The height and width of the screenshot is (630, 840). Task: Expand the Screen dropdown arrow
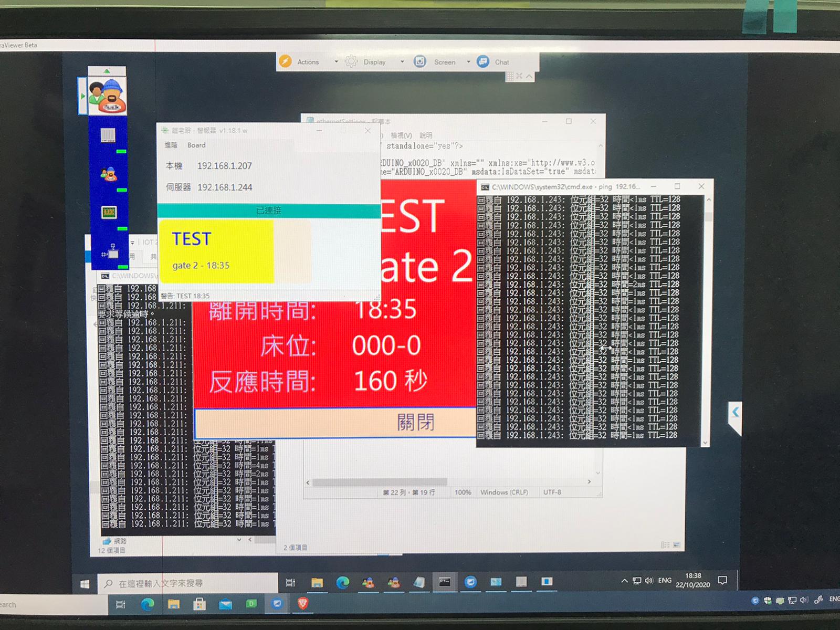[468, 62]
